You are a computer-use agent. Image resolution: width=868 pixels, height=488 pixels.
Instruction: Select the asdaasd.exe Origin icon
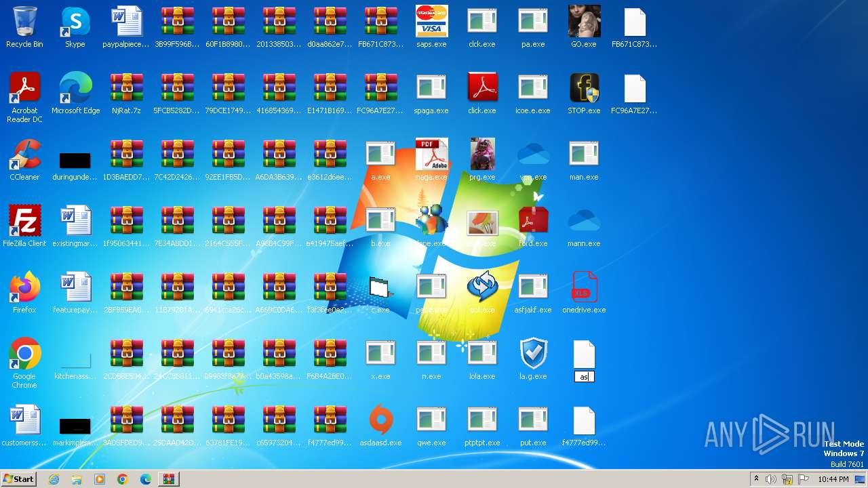(x=380, y=426)
